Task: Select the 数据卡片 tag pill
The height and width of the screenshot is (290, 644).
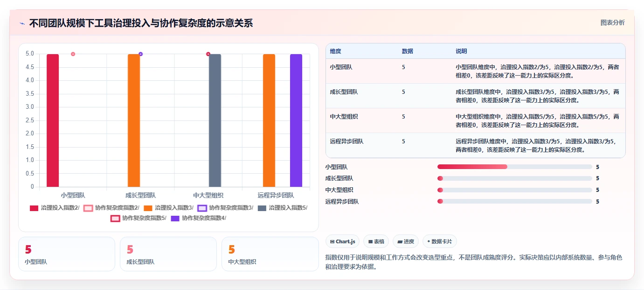Action: [440, 241]
